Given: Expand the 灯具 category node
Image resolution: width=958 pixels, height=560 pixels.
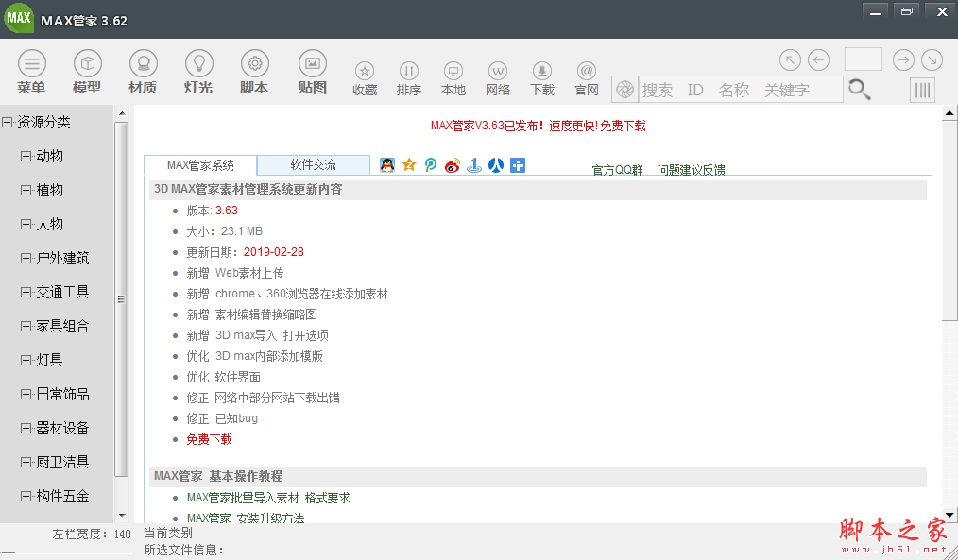Looking at the screenshot, I should (x=26, y=361).
